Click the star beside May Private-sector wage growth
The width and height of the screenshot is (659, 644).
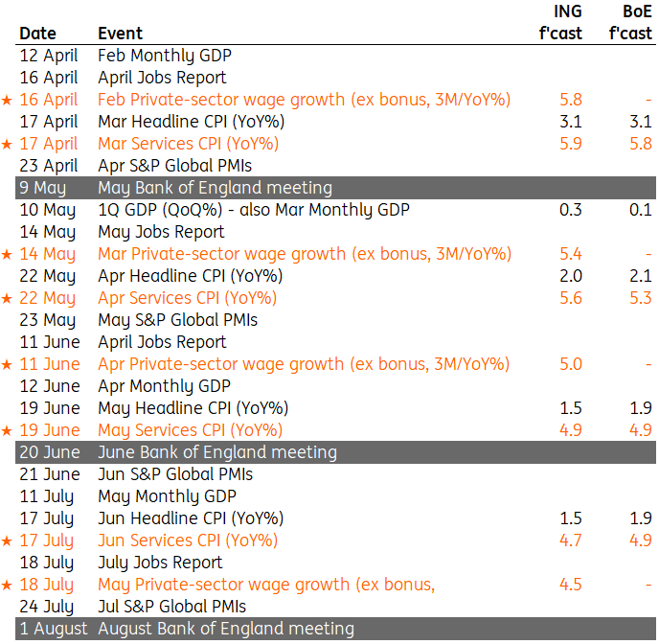tap(8, 585)
